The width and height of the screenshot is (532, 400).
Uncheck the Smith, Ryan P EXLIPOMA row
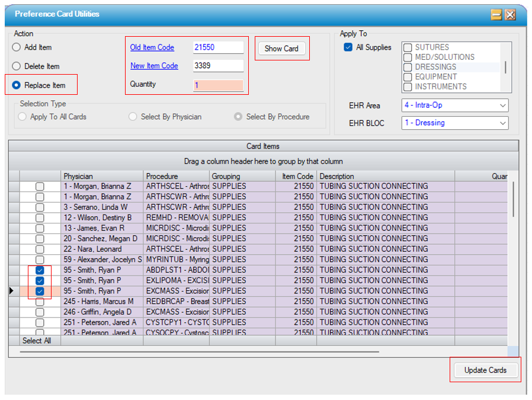pyautogui.click(x=40, y=281)
